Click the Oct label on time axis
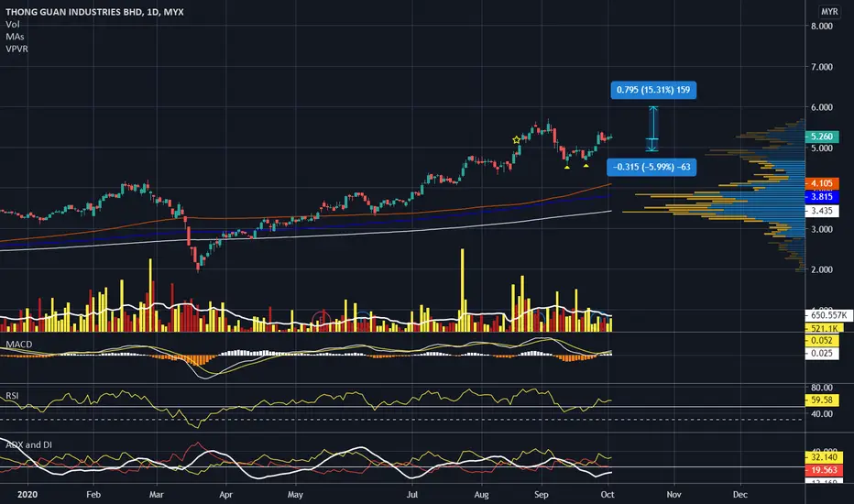 (x=608, y=494)
